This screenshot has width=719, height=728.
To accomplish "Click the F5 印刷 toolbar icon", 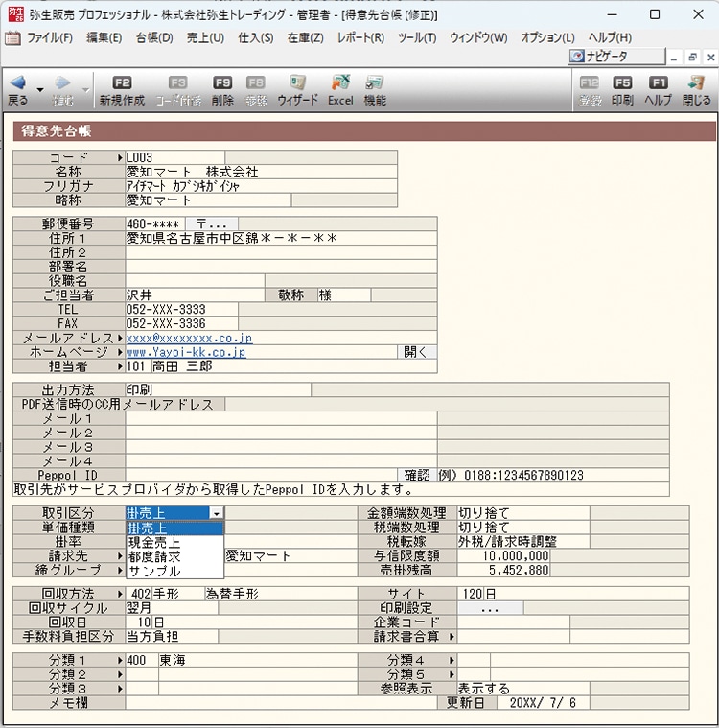I will coord(622,82).
